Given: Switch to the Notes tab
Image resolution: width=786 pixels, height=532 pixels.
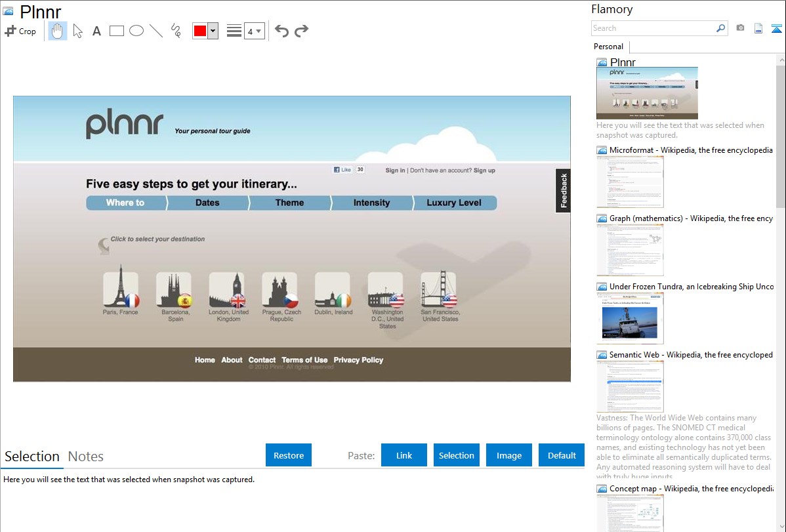Looking at the screenshot, I should pyautogui.click(x=86, y=457).
